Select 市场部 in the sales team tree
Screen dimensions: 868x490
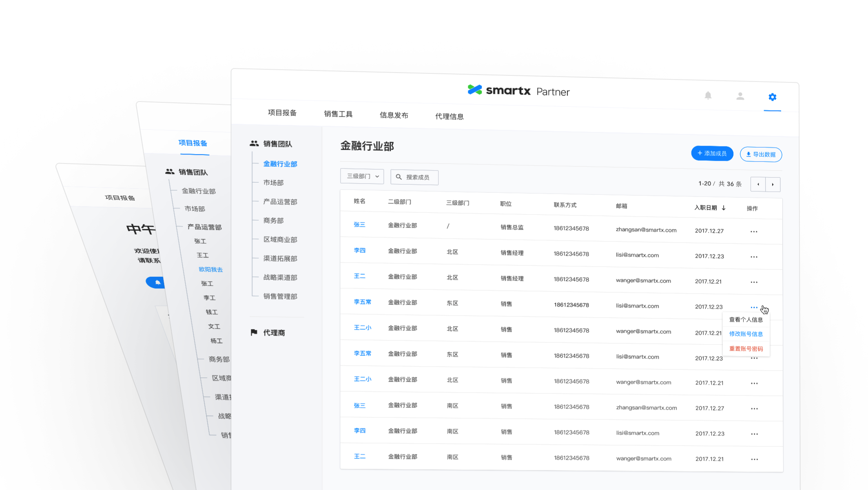pos(273,183)
